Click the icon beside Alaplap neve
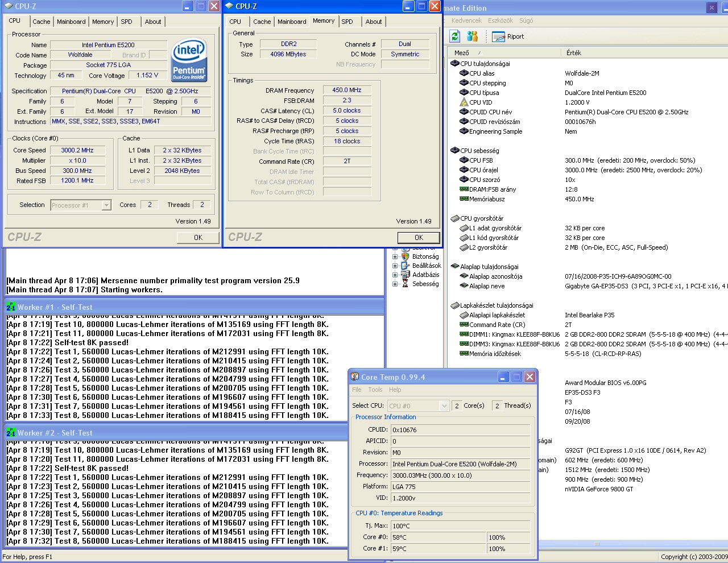 (464, 286)
